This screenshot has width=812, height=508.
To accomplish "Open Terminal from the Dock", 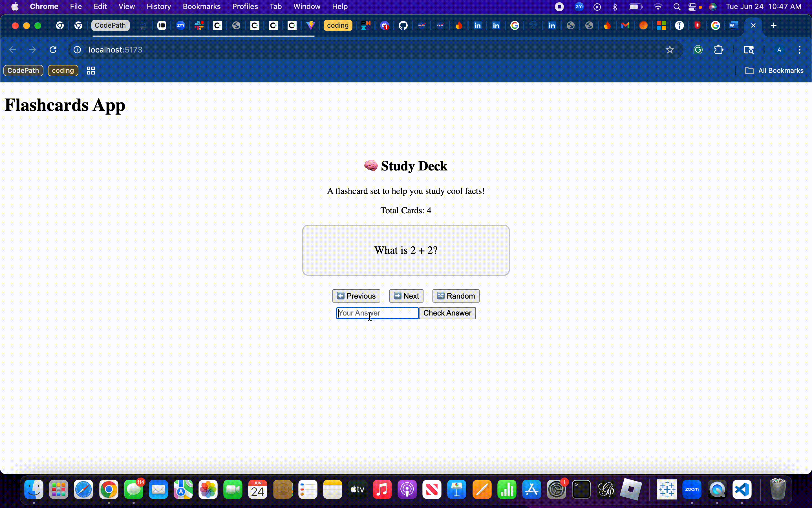I will tap(581, 489).
